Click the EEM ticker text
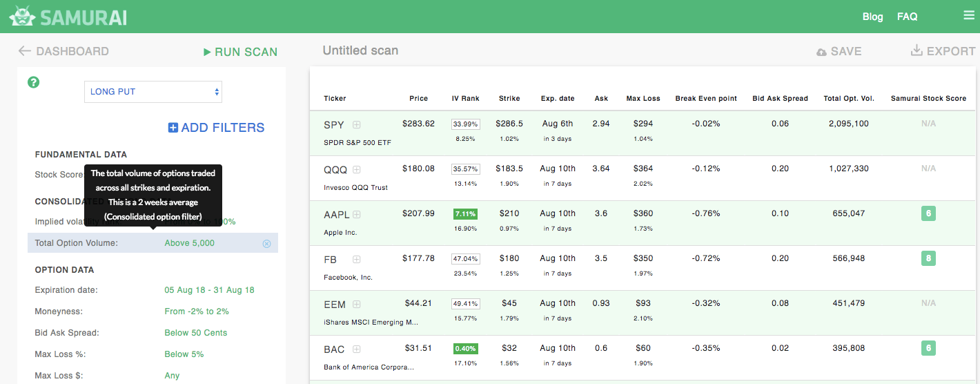 click(335, 305)
